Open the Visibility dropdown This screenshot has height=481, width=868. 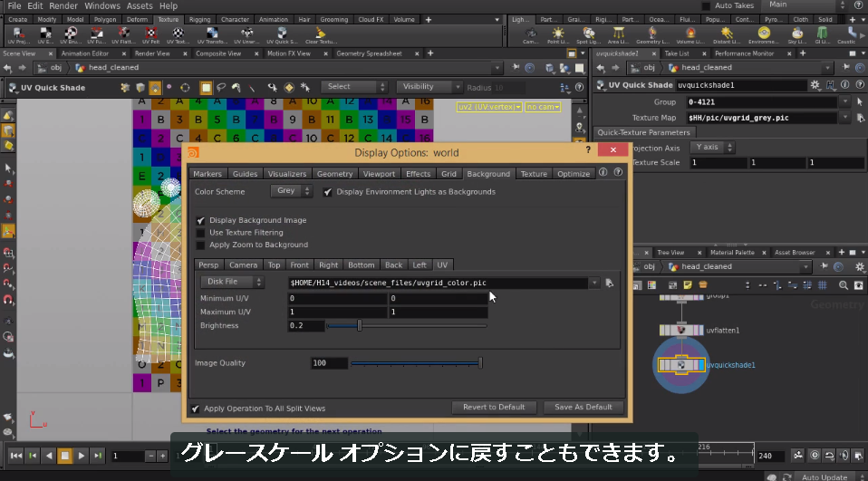429,87
